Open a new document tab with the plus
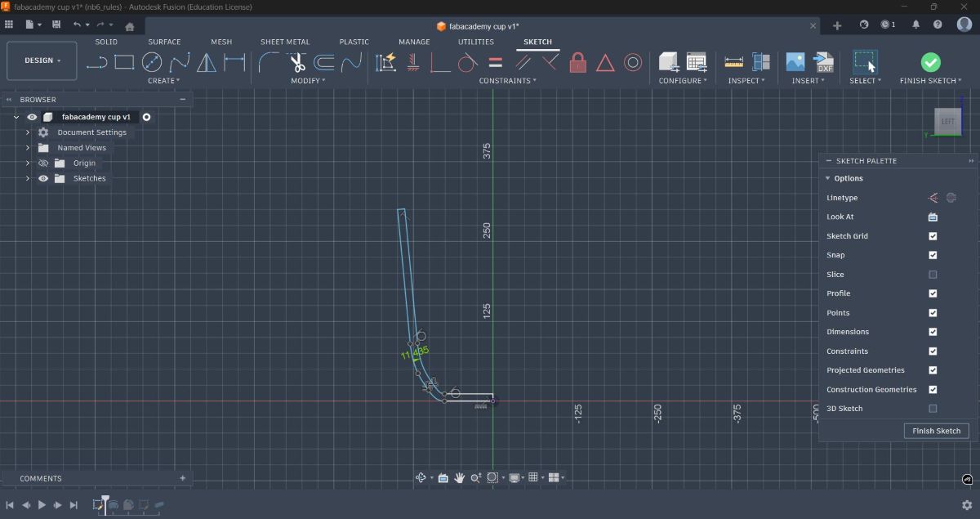Screen dimensions: 980x519 (837, 25)
